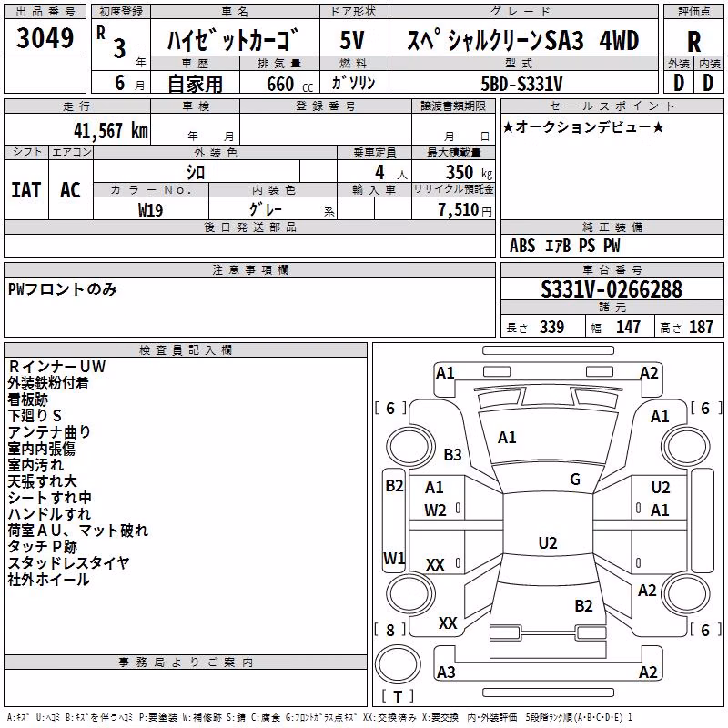
Task: Select registration month value 6
Action: (120, 83)
